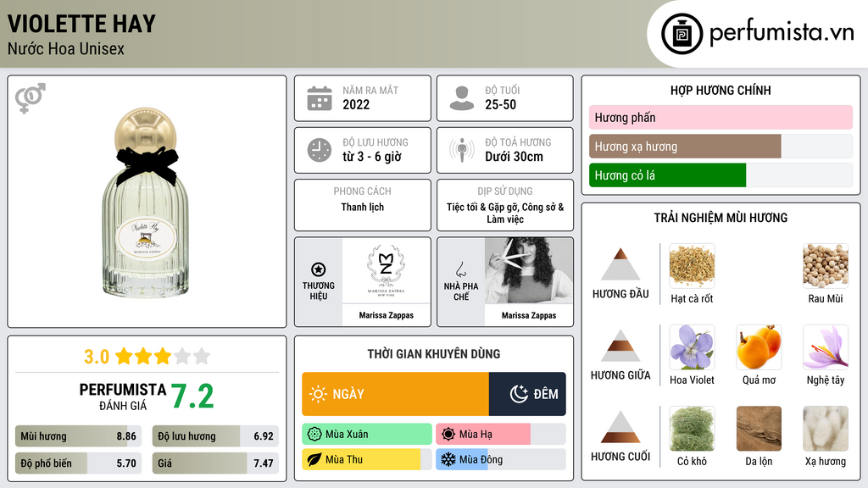Screen dimensions: 868x488
Task: Click the nose icon above Nhà pha chế
Action: tap(460, 269)
